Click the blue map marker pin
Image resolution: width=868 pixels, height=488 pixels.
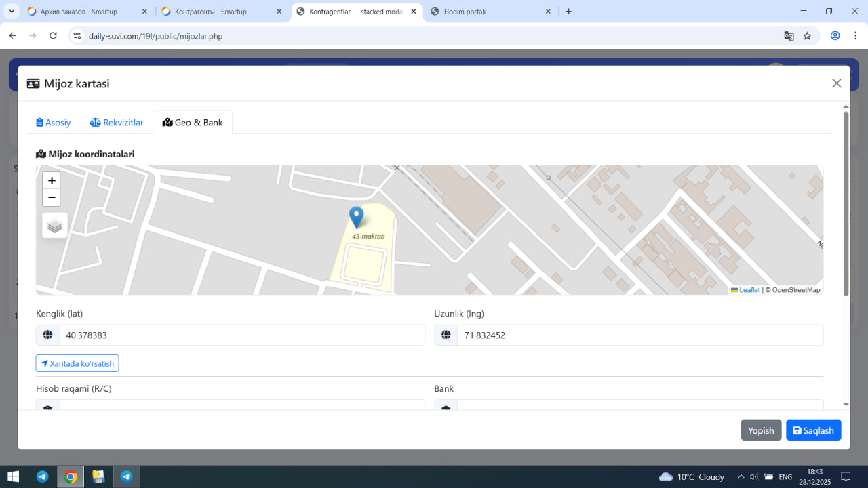(356, 218)
